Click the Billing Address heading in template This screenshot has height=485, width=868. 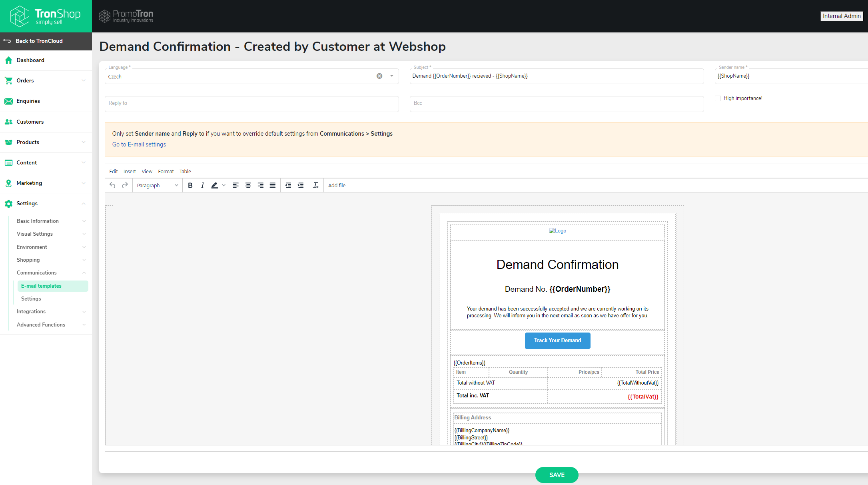point(473,418)
